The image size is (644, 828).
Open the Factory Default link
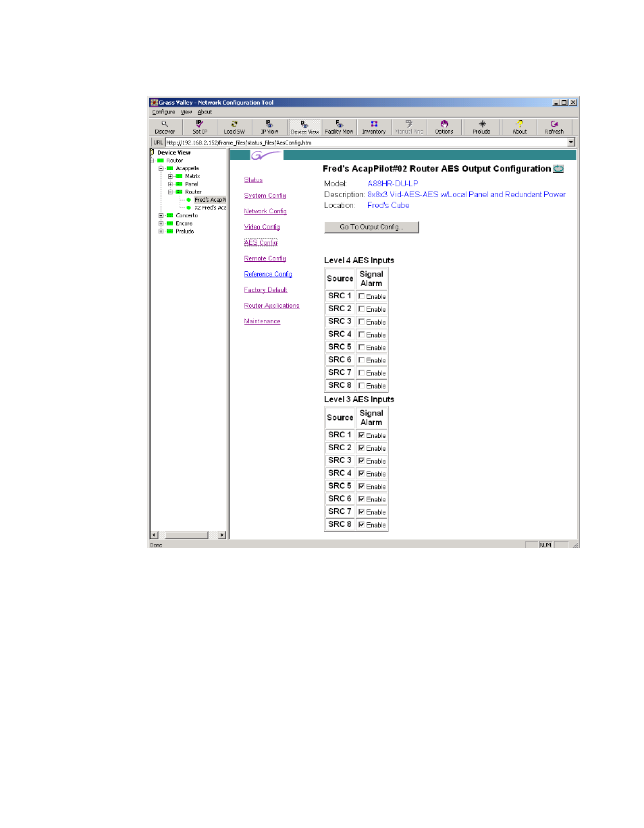(x=266, y=290)
